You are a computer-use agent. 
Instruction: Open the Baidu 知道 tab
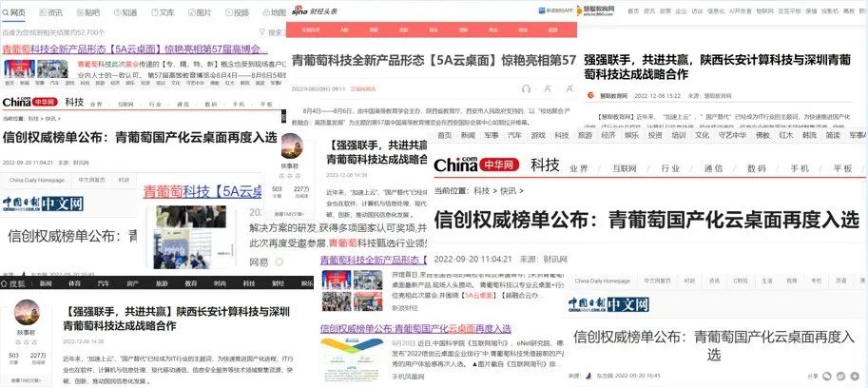(125, 12)
